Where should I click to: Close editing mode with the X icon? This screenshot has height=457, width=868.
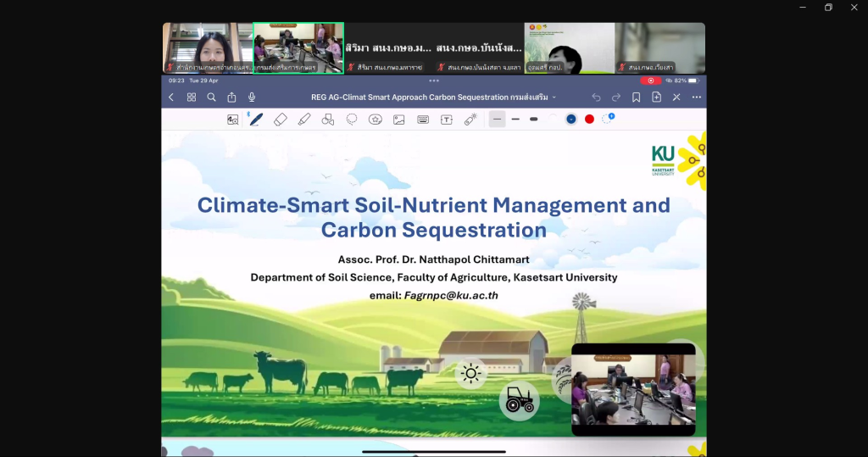click(x=676, y=98)
